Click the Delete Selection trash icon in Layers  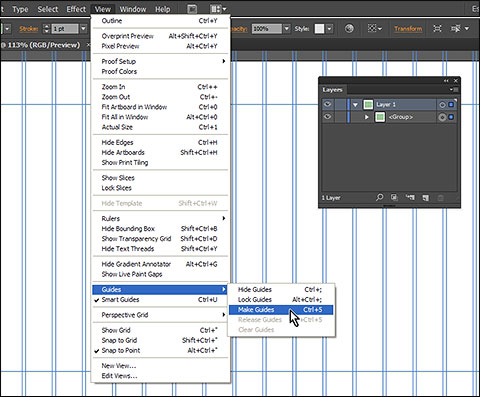[440, 198]
